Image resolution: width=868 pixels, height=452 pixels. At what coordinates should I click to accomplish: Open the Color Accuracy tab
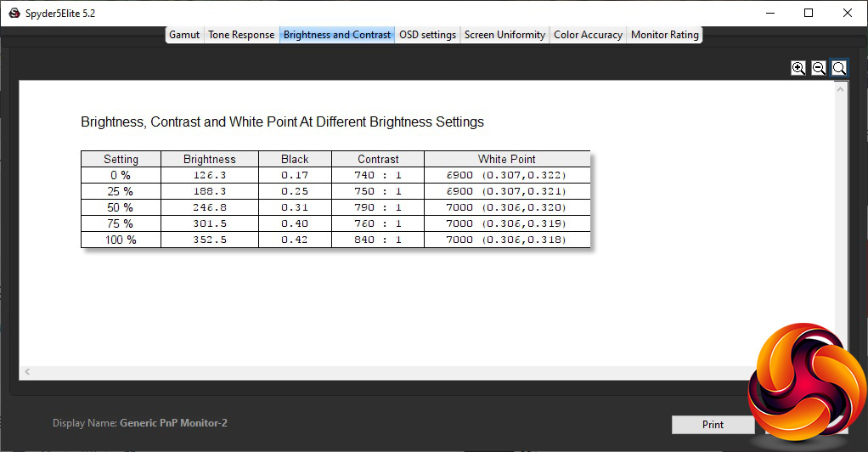point(588,35)
